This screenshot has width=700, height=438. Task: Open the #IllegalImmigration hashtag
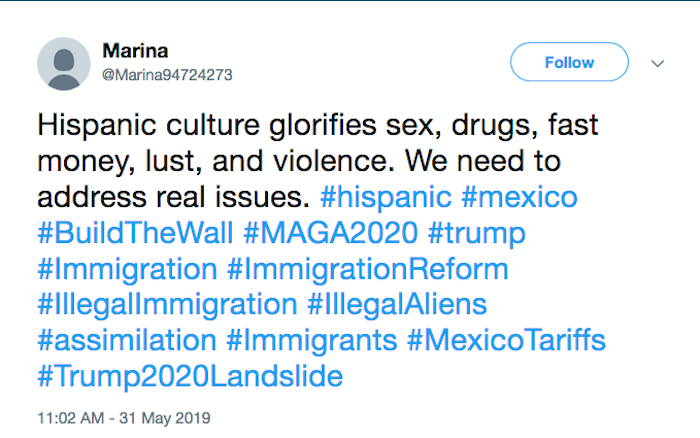(166, 305)
